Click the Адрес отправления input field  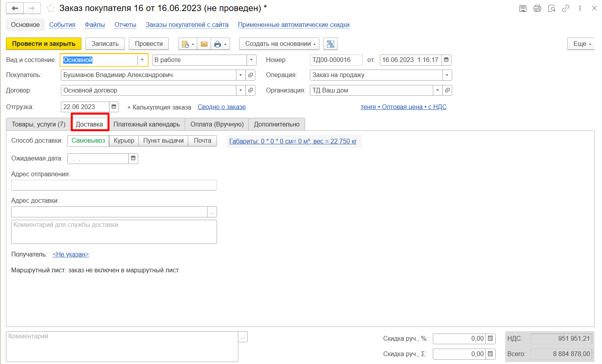tap(114, 185)
